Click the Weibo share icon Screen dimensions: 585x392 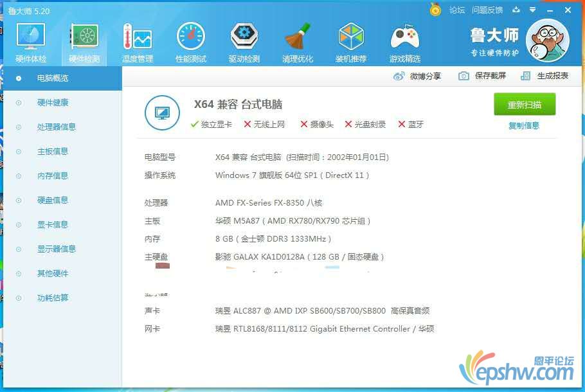399,76
